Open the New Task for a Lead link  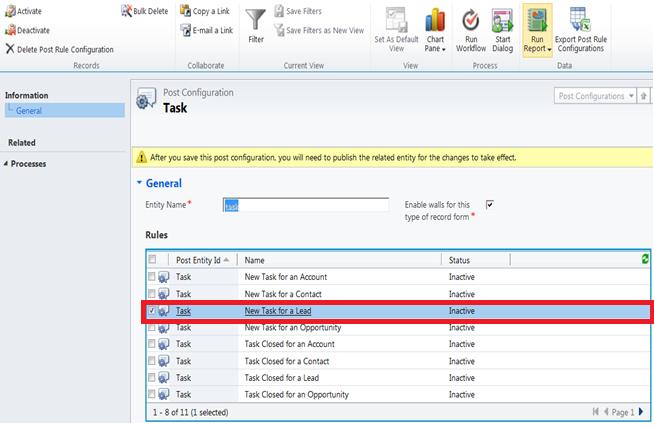pos(279,311)
